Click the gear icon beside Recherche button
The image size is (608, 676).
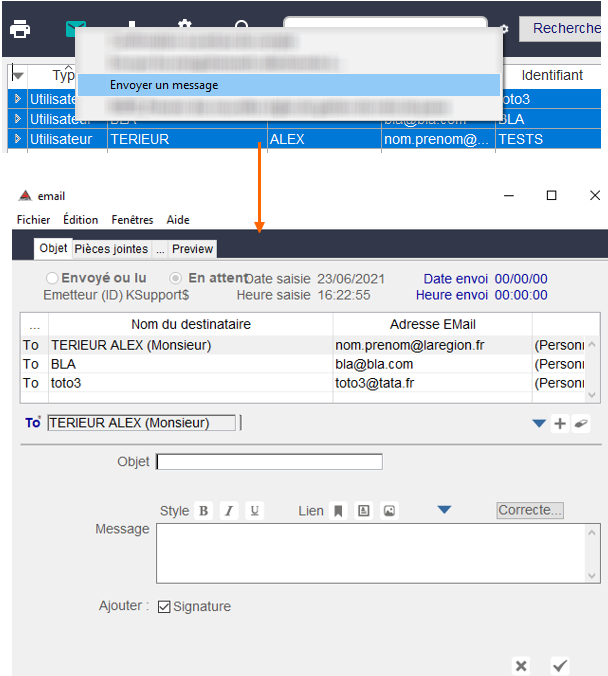[504, 29]
